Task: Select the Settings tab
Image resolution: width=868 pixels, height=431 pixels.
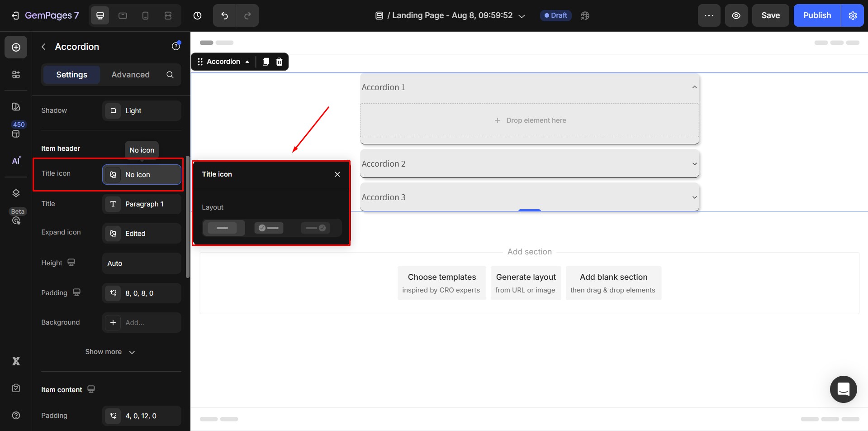Action: tap(71, 75)
